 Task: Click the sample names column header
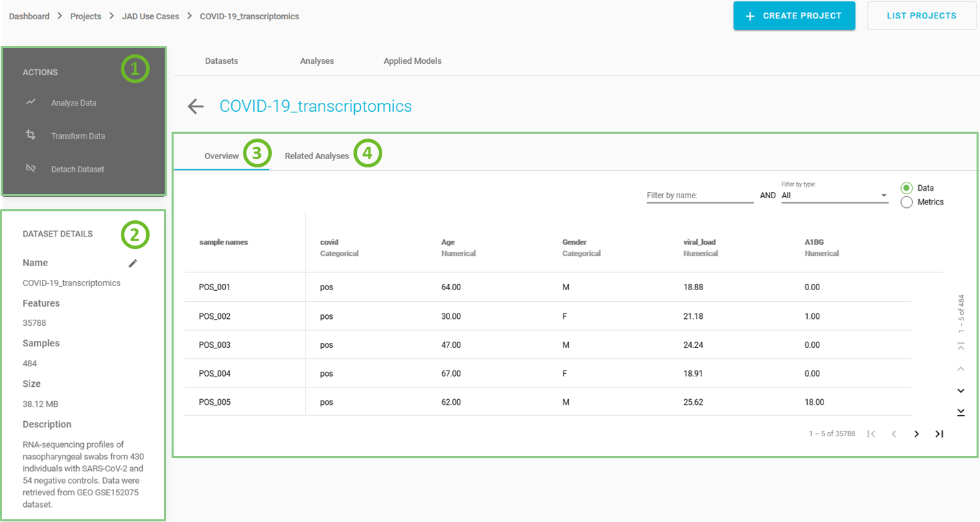coord(224,242)
